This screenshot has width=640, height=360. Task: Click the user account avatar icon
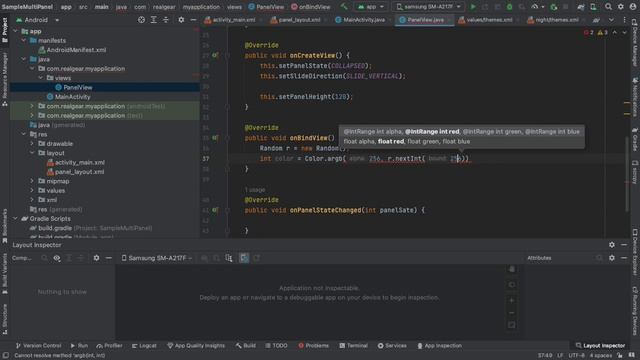click(x=633, y=7)
